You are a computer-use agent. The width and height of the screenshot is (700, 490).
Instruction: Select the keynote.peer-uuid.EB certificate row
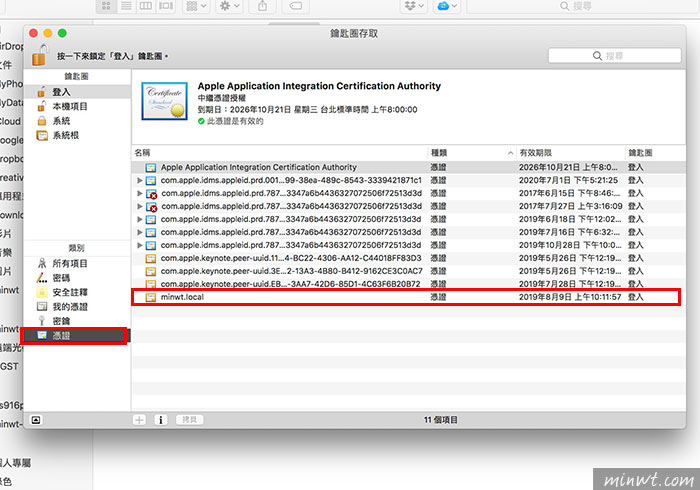click(x=408, y=284)
